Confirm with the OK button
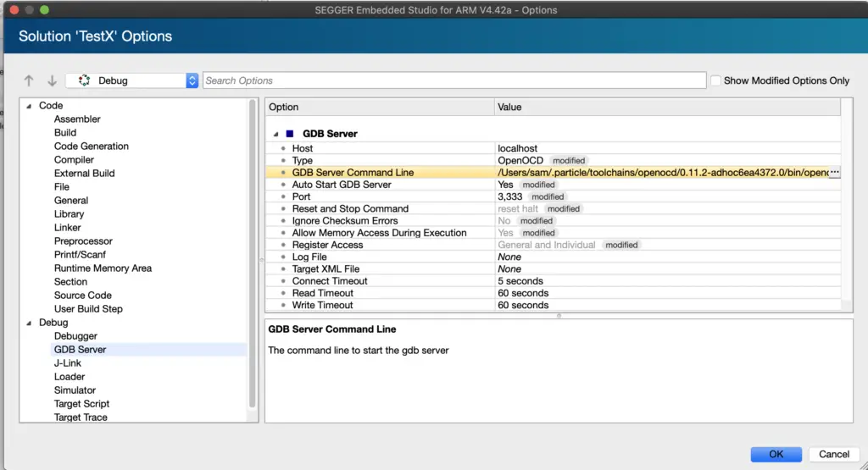The height and width of the screenshot is (470, 868). tap(776, 454)
